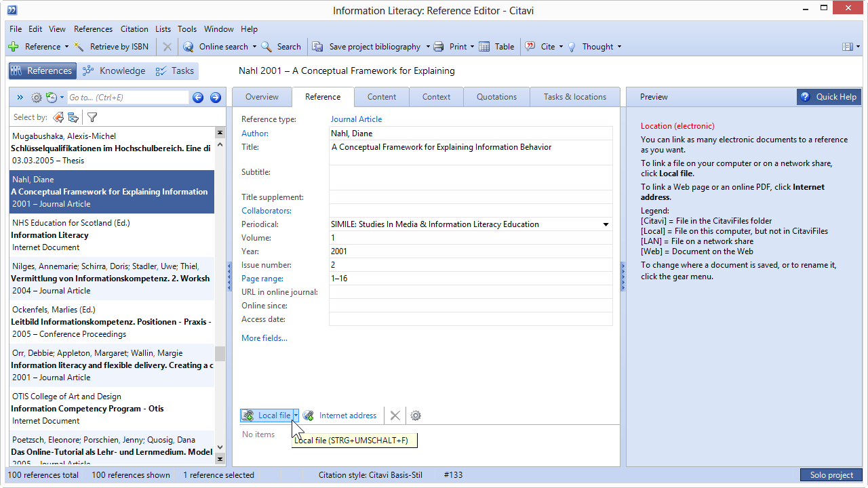Open the history clock dropdown
Screen dimensions: 868x488
pos(55,98)
